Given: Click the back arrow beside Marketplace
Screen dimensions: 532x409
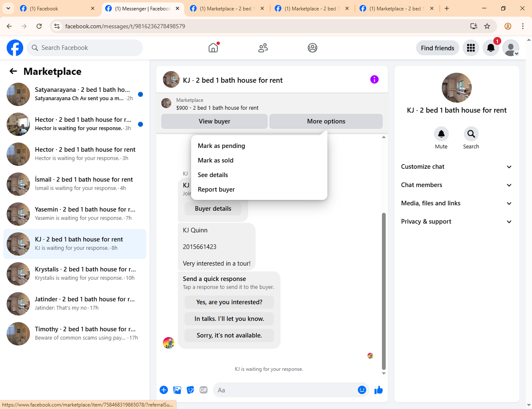Looking at the screenshot, I should pyautogui.click(x=13, y=71).
